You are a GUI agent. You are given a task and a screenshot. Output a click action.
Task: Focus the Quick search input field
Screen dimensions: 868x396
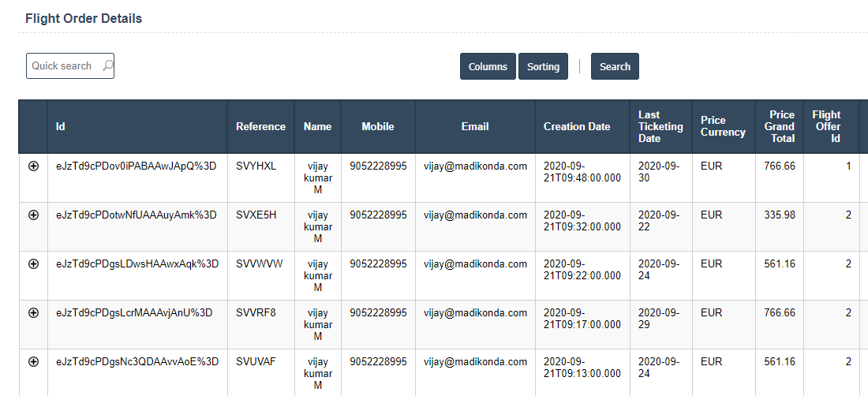(x=63, y=66)
